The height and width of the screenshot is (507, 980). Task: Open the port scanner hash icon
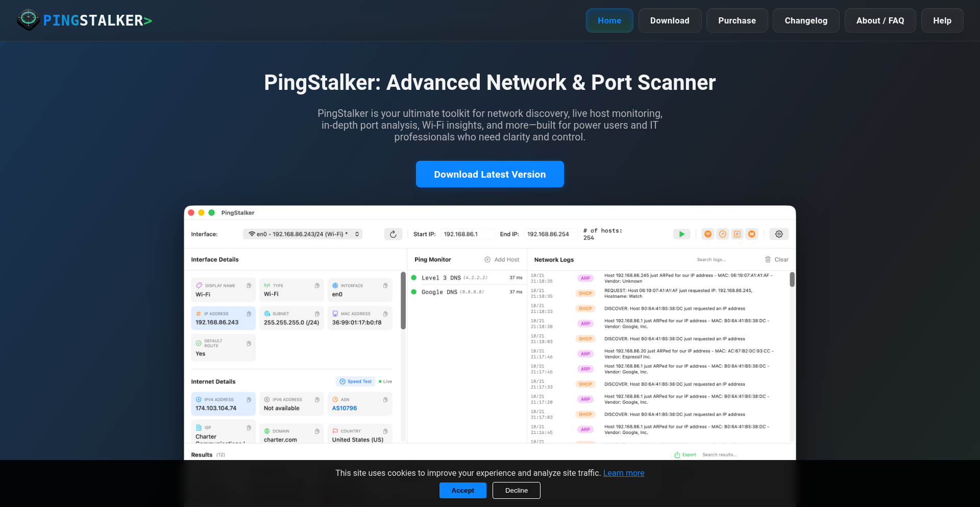pyautogui.click(x=737, y=234)
